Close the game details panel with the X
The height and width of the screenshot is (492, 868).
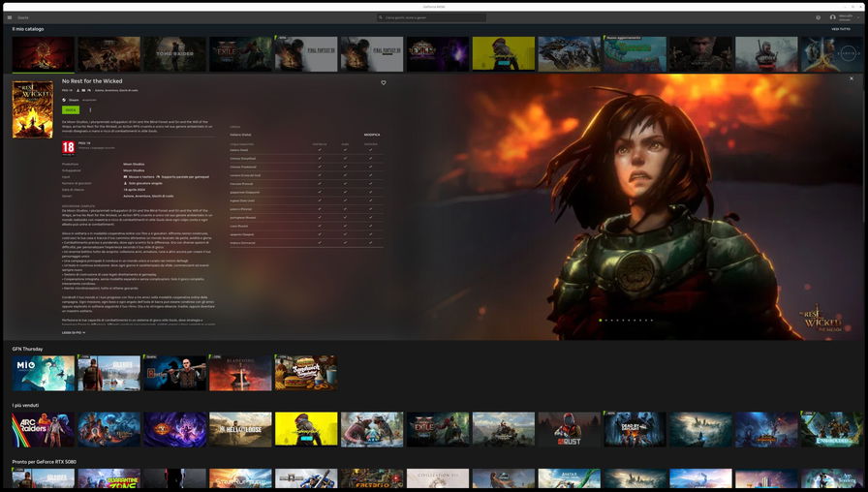[852, 78]
